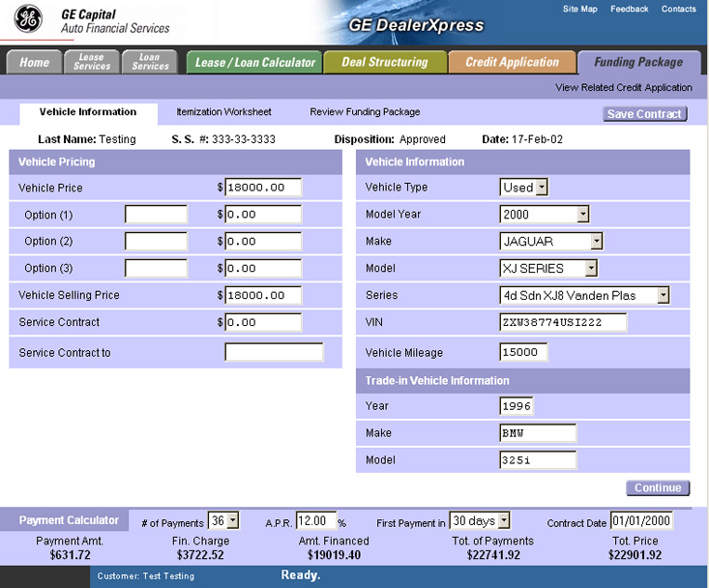709x588 pixels.
Task: Click the Tot. Price value $22901.92
Action: click(635, 555)
